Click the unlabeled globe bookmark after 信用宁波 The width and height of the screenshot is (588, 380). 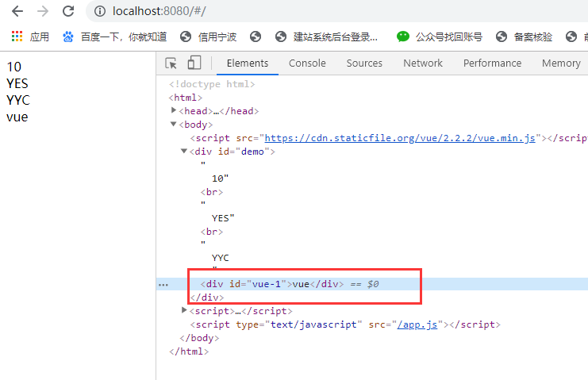[256, 36]
